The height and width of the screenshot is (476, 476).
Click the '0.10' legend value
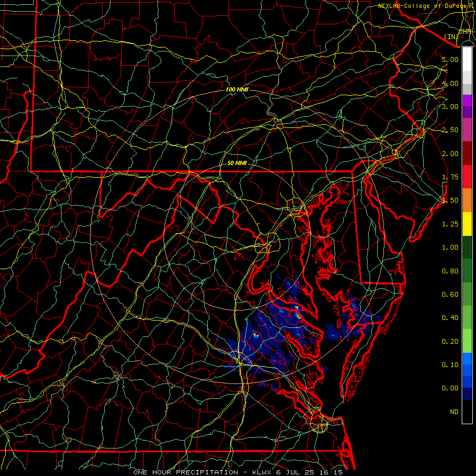click(x=450, y=364)
